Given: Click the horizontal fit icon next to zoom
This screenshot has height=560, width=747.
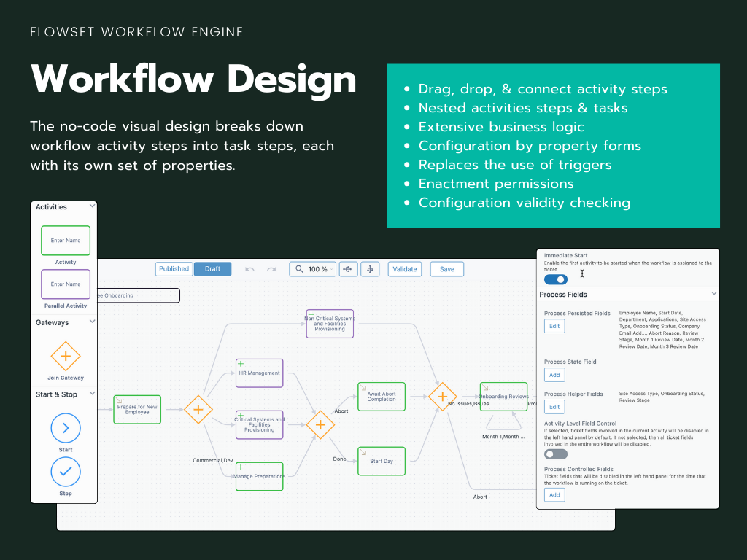Looking at the screenshot, I should tap(348, 269).
